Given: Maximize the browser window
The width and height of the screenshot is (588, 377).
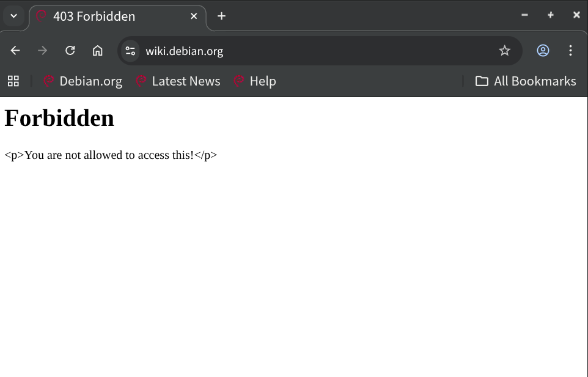Looking at the screenshot, I should point(550,15).
